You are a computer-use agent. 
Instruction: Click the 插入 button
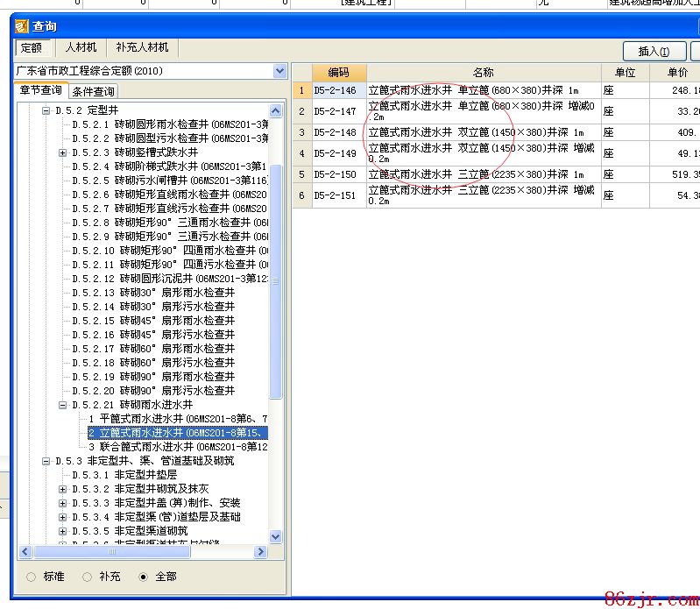(654, 52)
